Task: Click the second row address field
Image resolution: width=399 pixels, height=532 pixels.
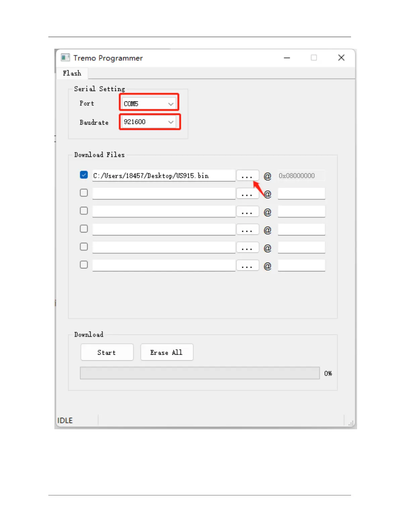Action: click(301, 193)
